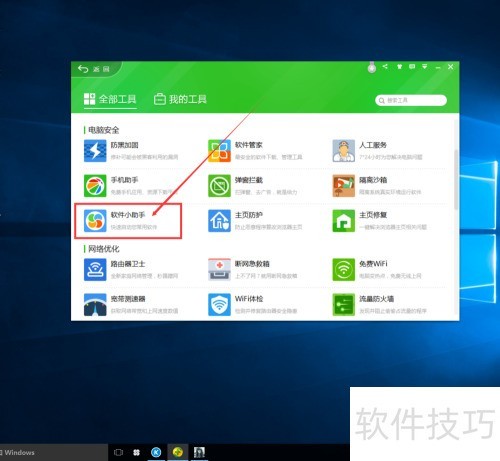The height and width of the screenshot is (461, 500).
Task: Open the 隔离沙箱 sandbox icon
Action: [344, 186]
